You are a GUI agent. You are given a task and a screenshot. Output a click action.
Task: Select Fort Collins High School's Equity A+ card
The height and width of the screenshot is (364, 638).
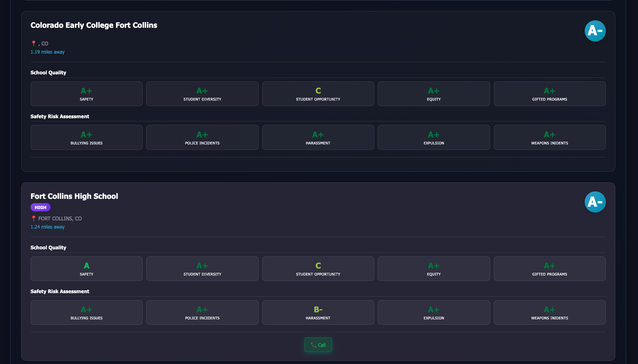(x=433, y=269)
